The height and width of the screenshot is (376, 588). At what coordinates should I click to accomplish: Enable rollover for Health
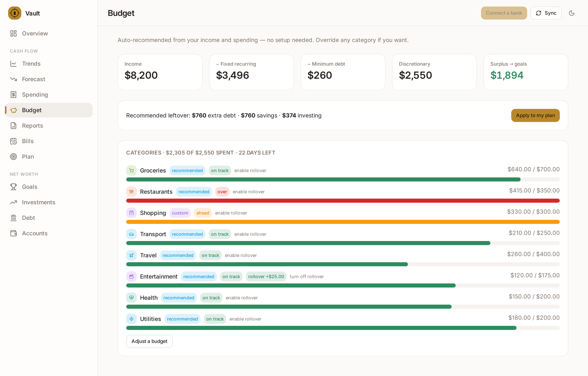point(242,298)
